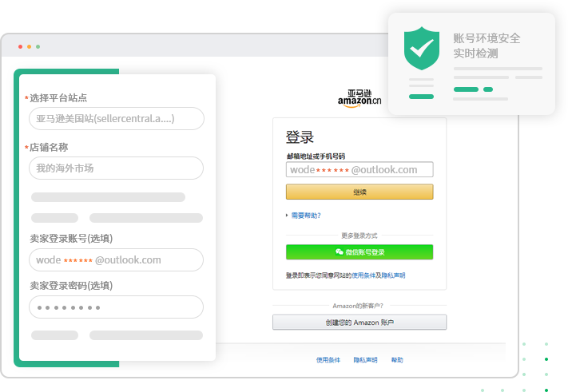The image size is (568, 392).
Task: Click the amazon.cn logo
Action: click(359, 98)
